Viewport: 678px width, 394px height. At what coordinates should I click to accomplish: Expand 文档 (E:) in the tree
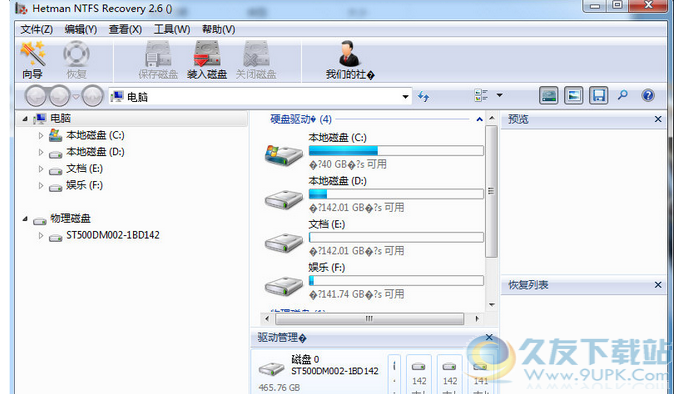point(41,169)
